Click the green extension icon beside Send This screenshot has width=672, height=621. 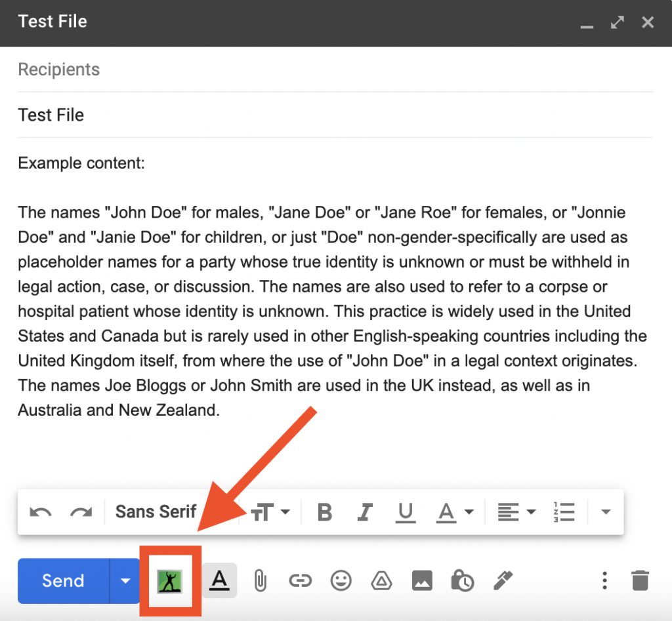pyautogui.click(x=170, y=581)
